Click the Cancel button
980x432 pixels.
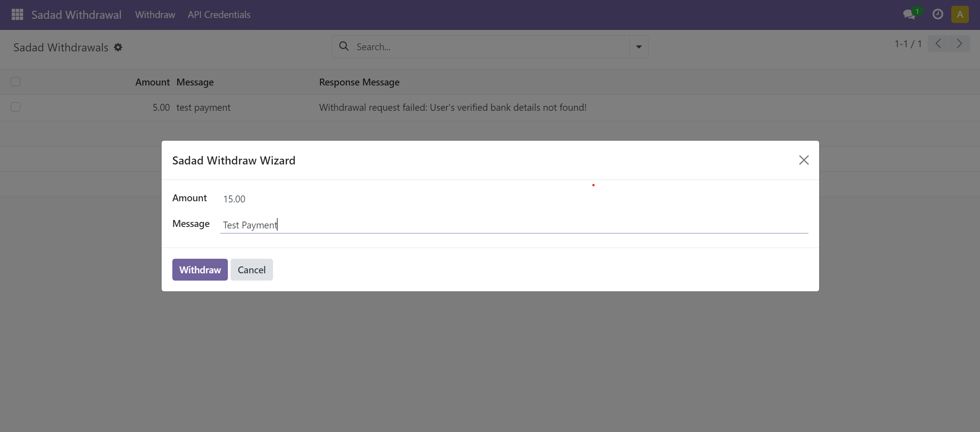click(x=252, y=269)
